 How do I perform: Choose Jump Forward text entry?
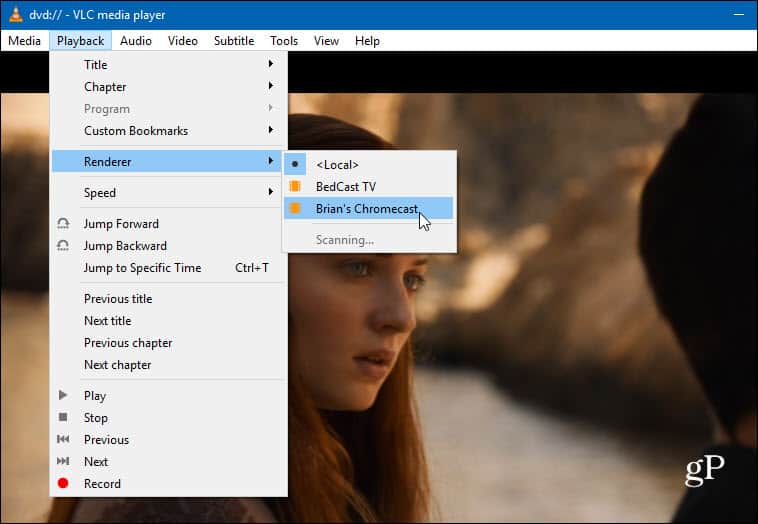coord(121,224)
